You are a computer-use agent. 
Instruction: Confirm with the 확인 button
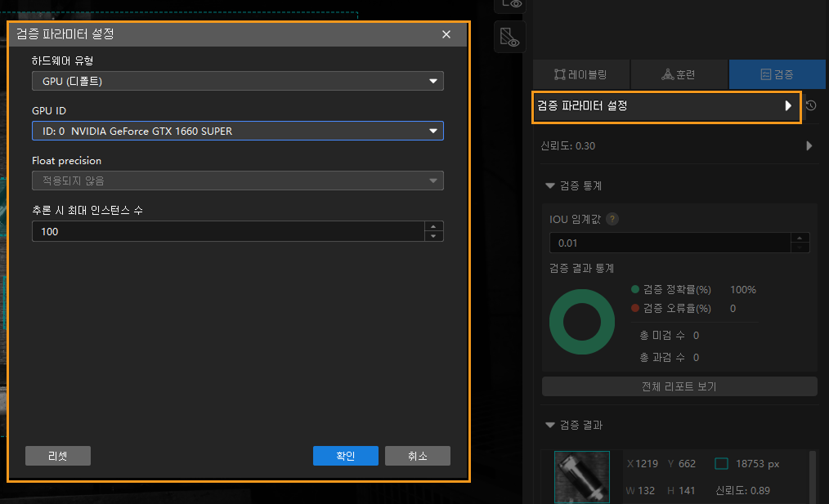coord(346,456)
